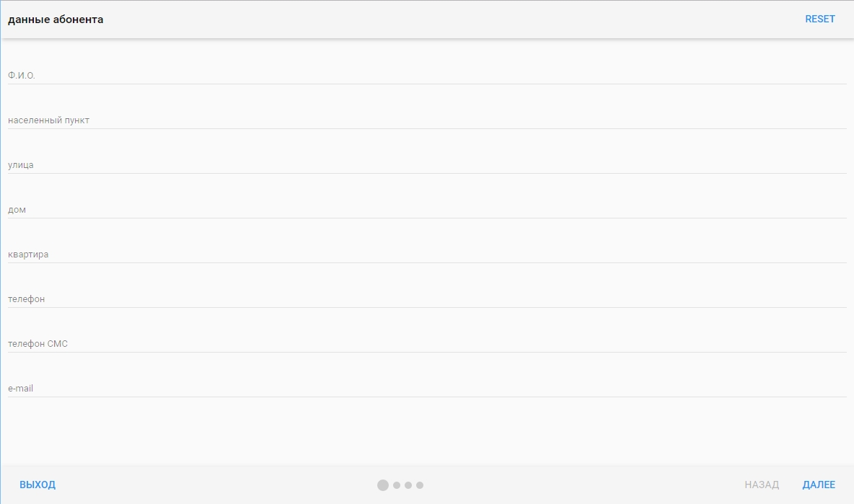
Task: Select the second step indicator dot
Action: [x=397, y=485]
